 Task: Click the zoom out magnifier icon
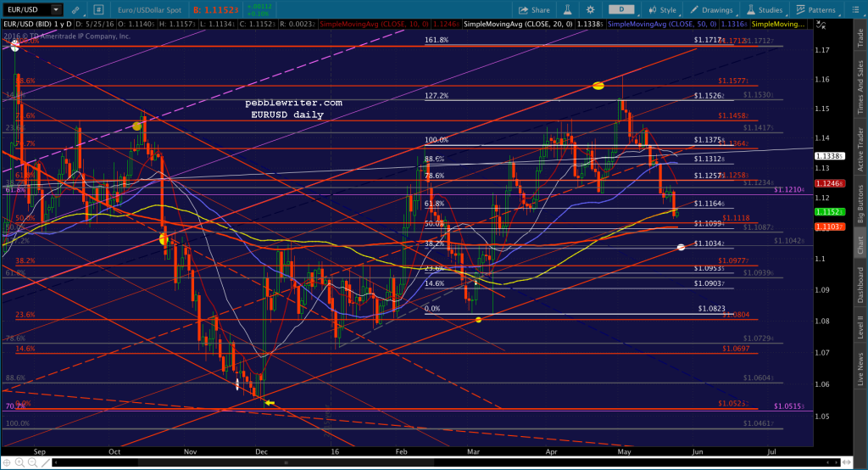pos(32,462)
